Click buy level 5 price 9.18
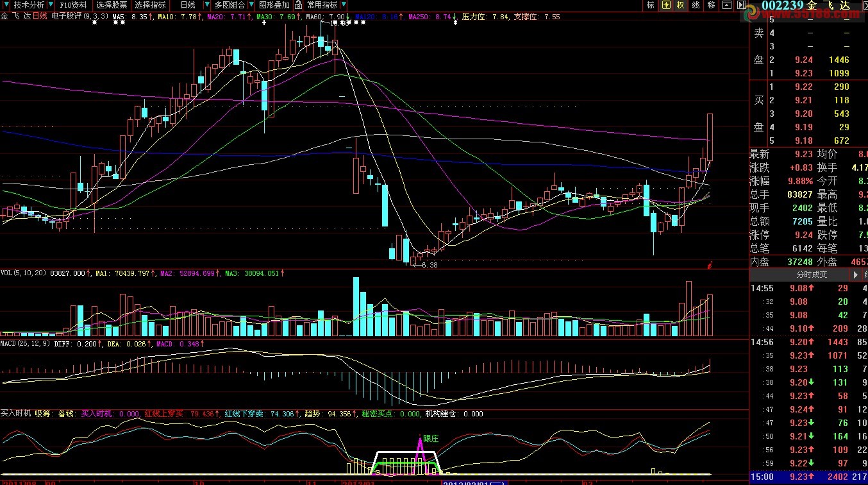Image resolution: width=868 pixels, height=485 pixels. pos(803,140)
